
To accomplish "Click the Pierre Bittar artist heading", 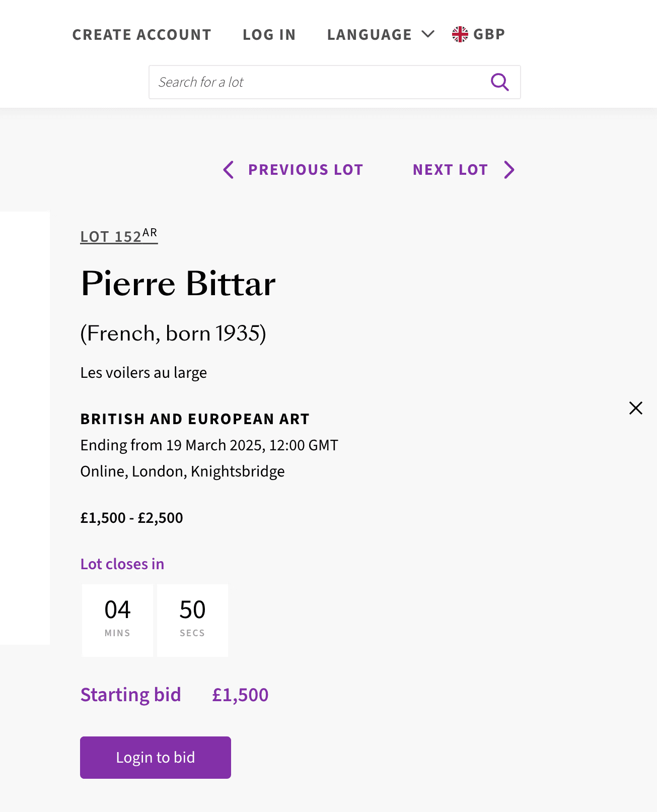I will pos(178,283).
